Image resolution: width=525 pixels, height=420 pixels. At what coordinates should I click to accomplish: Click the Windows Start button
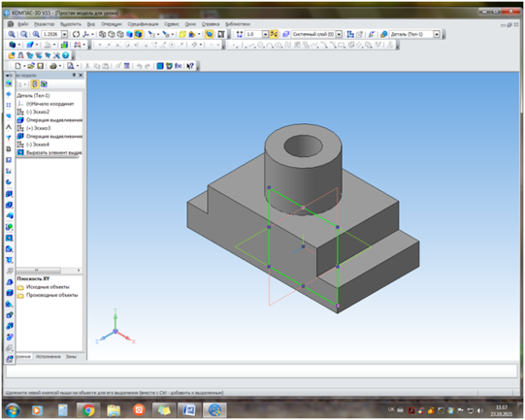pyautogui.click(x=13, y=410)
